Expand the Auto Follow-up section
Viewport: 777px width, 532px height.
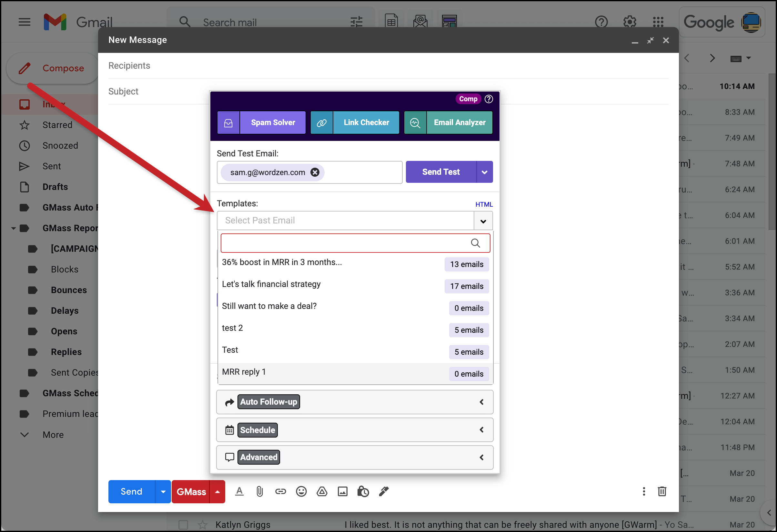355,402
